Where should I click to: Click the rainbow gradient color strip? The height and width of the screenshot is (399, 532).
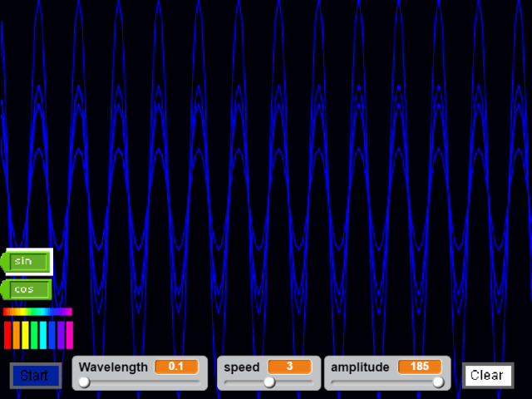pyautogui.click(x=37, y=312)
